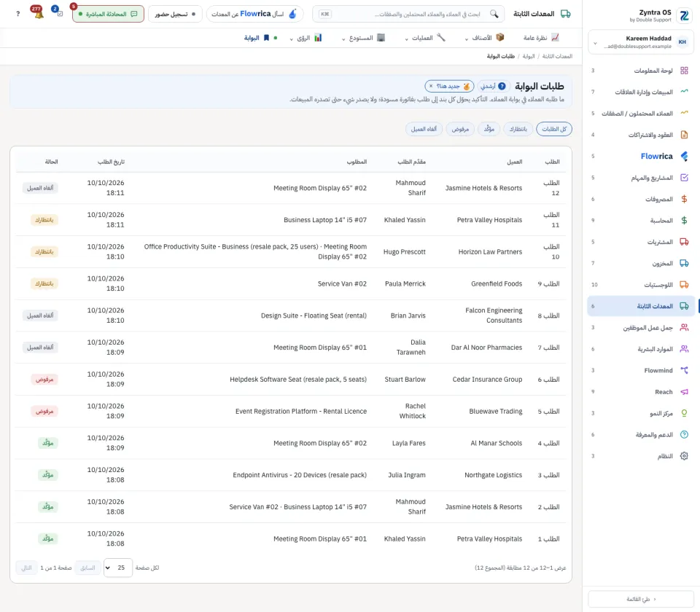Viewport: 700px width, 612px height.
Task: Open المشتريات in the sidebar
Action: pyautogui.click(x=641, y=242)
